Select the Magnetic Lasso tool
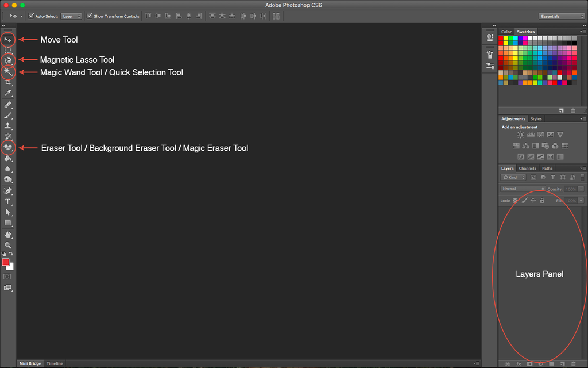This screenshot has width=588, height=368. pyautogui.click(x=8, y=59)
